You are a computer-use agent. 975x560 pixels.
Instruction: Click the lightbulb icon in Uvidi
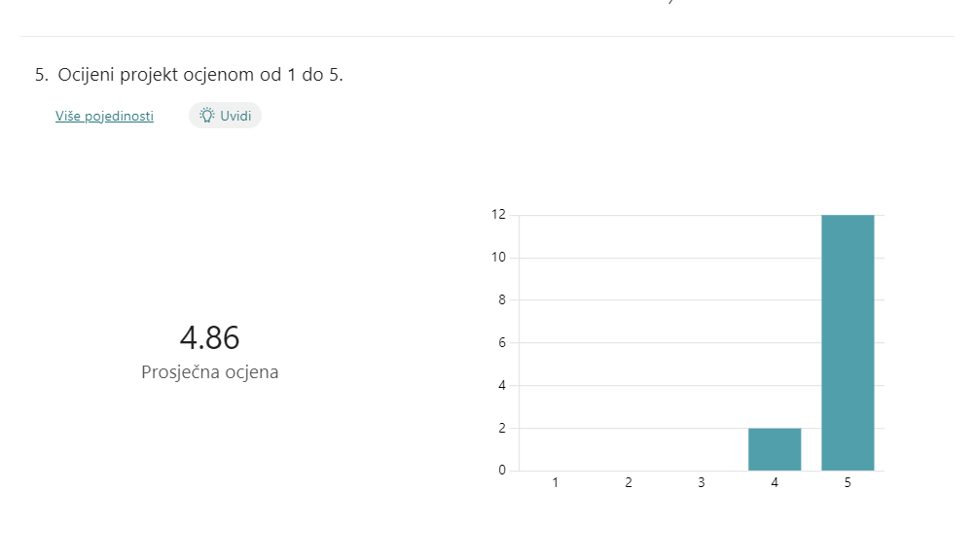tap(207, 116)
